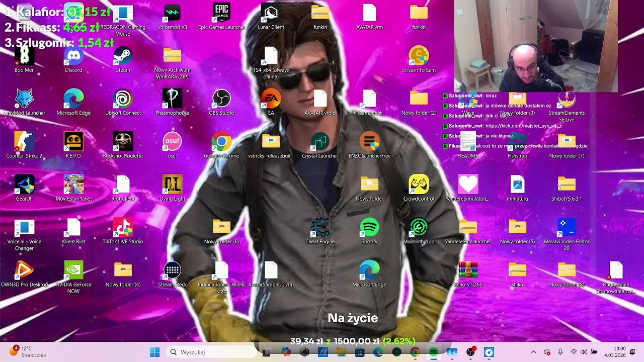The width and height of the screenshot is (644, 362).
Task: Open the Windows Start menu
Action: pyautogui.click(x=154, y=352)
